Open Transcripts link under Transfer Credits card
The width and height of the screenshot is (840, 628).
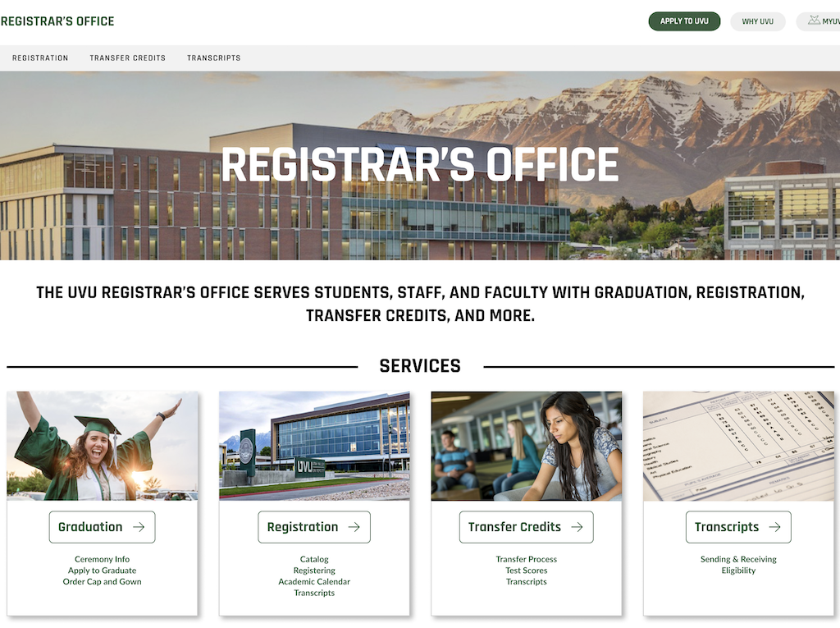tap(526, 582)
